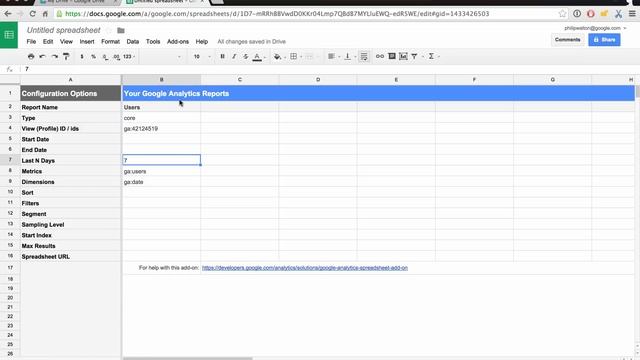
Task: Open horizontal align options
Action: (333, 56)
